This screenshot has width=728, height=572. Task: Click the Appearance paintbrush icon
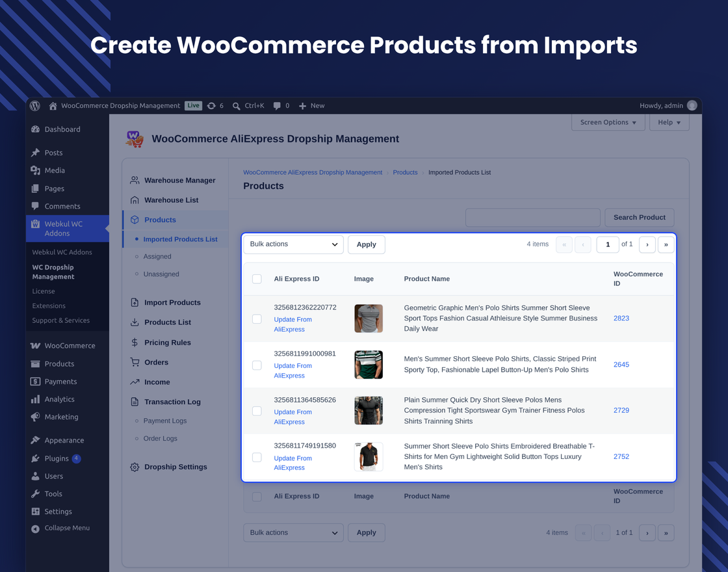pos(35,440)
